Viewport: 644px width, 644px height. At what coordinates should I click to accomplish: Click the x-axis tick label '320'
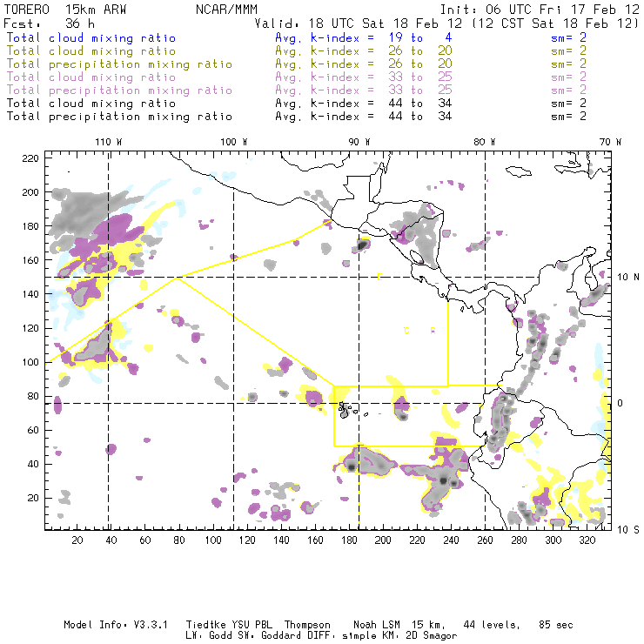pyautogui.click(x=587, y=540)
